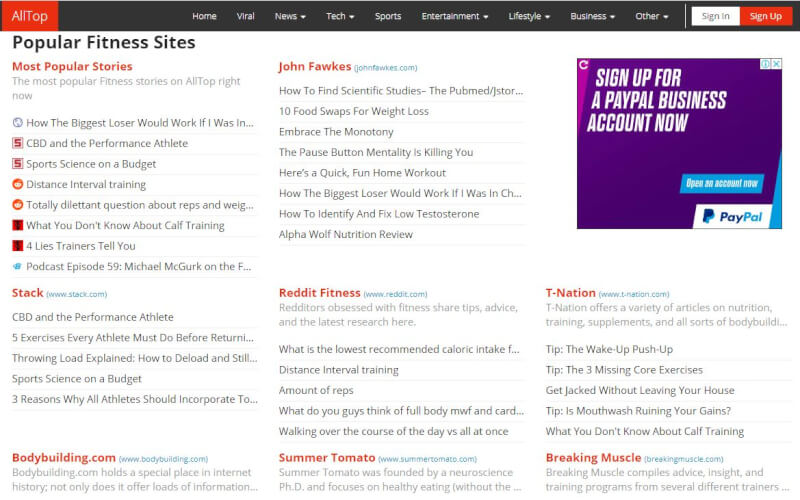
Task: Open 'What is the lowest recommended caloric intake' post
Action: point(399,349)
